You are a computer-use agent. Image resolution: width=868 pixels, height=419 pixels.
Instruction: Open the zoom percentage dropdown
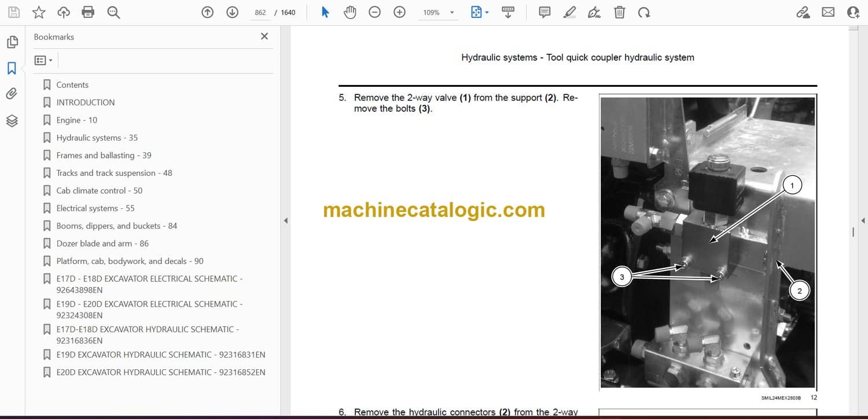[452, 13]
